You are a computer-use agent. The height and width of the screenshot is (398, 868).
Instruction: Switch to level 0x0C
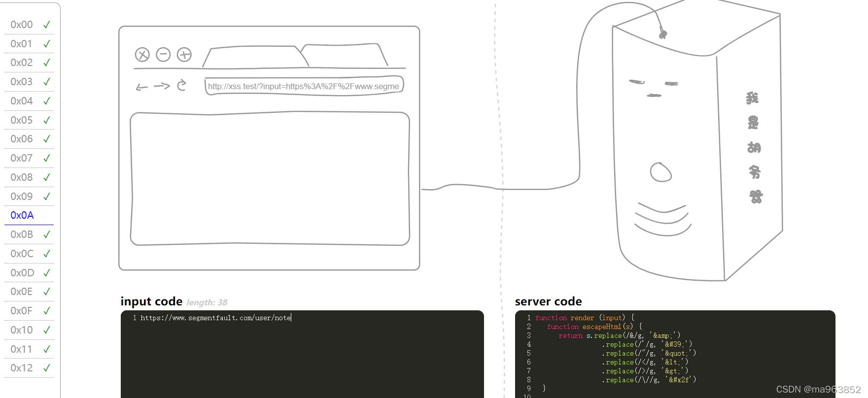tap(29, 254)
